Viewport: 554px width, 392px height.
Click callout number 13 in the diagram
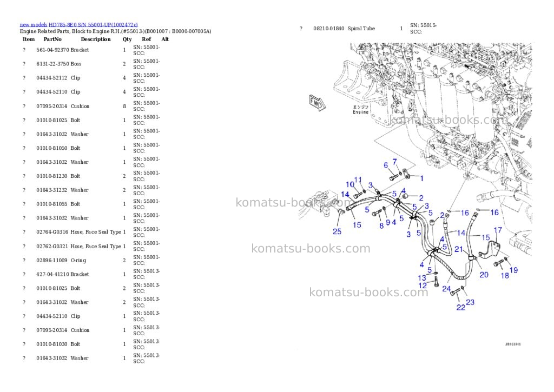tap(422, 277)
